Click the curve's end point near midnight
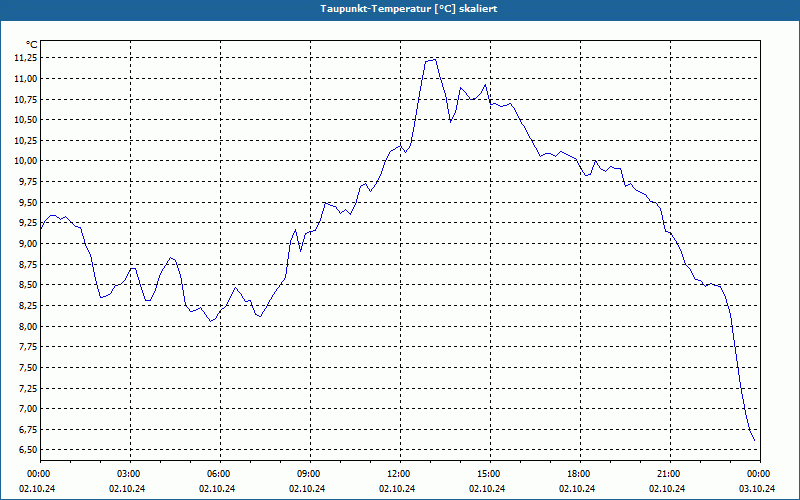 (x=754, y=440)
